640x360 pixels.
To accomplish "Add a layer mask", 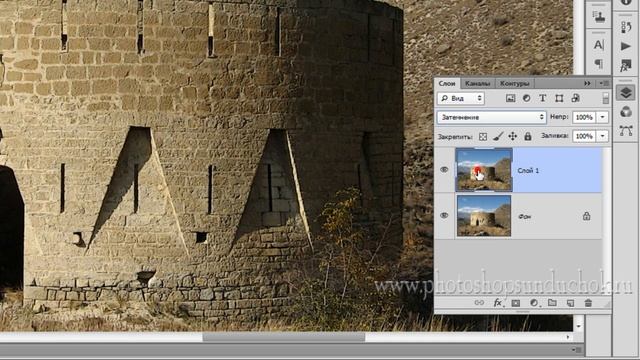I will pyautogui.click(x=516, y=303).
